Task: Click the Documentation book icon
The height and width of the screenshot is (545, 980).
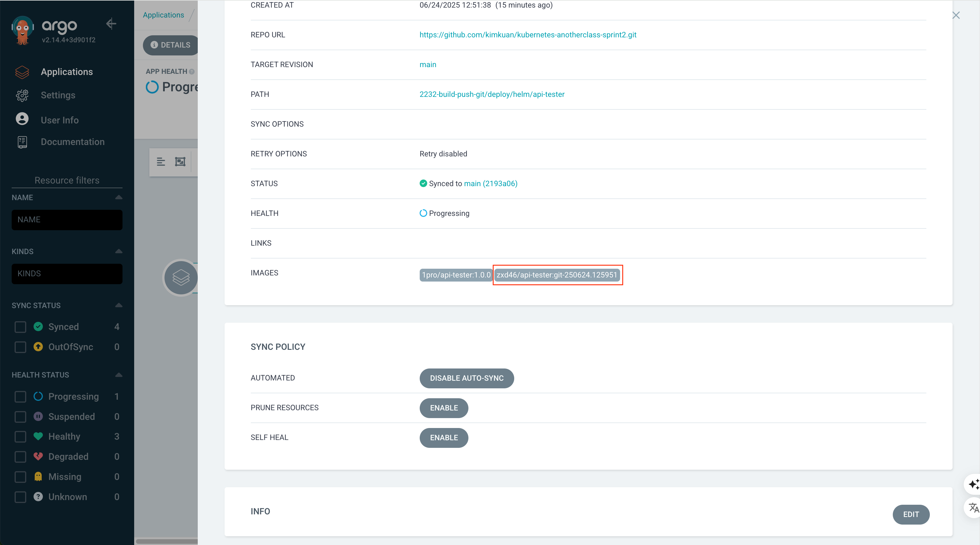Action: (x=22, y=142)
